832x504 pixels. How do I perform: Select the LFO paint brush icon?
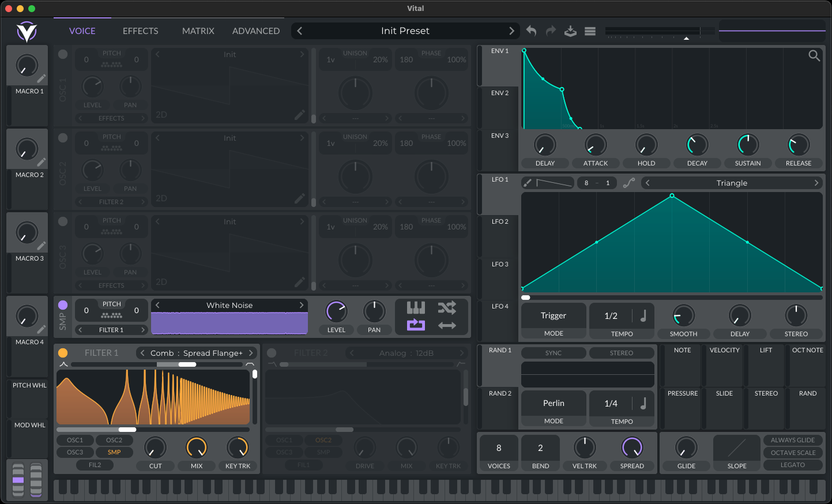click(x=527, y=183)
